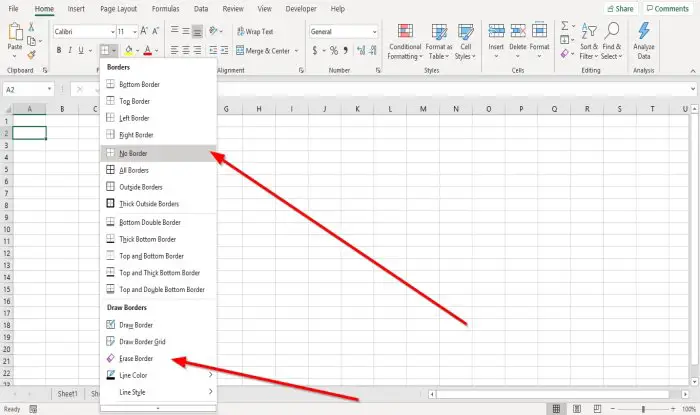Click the Page Layout view status icon
Image resolution: width=700 pixels, height=415 pixels.
pos(577,409)
